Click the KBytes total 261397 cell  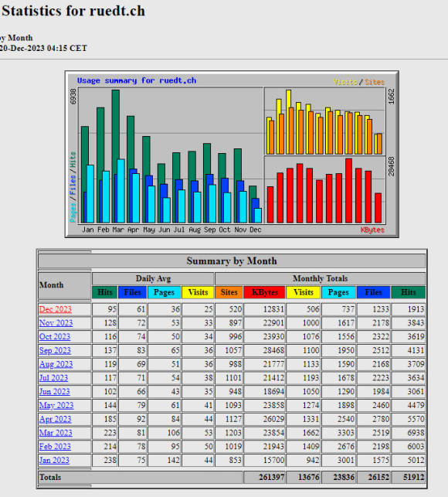click(x=264, y=477)
